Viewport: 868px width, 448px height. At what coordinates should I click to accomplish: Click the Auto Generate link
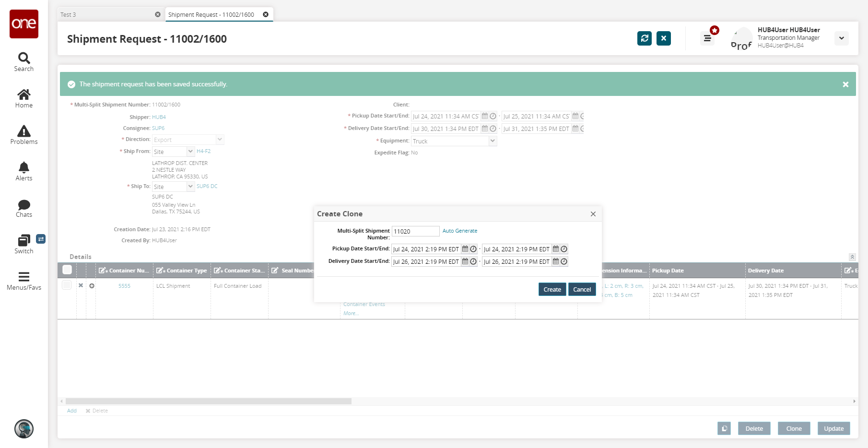pyautogui.click(x=460, y=231)
